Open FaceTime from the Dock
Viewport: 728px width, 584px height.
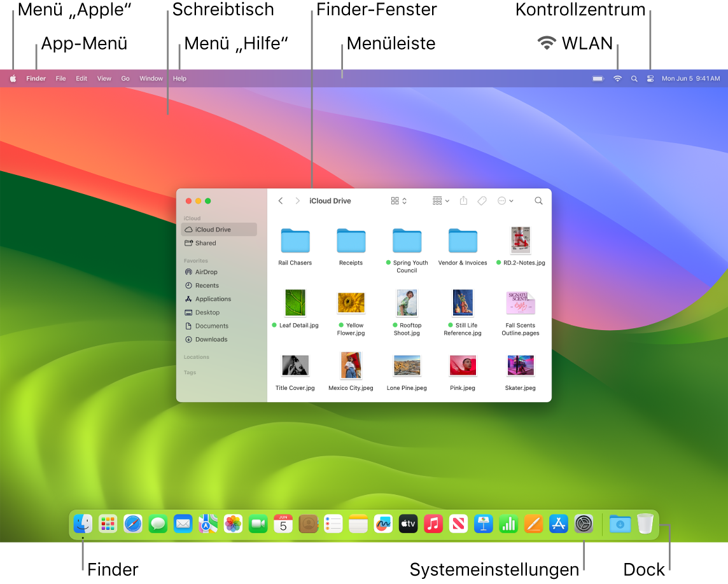click(x=258, y=524)
